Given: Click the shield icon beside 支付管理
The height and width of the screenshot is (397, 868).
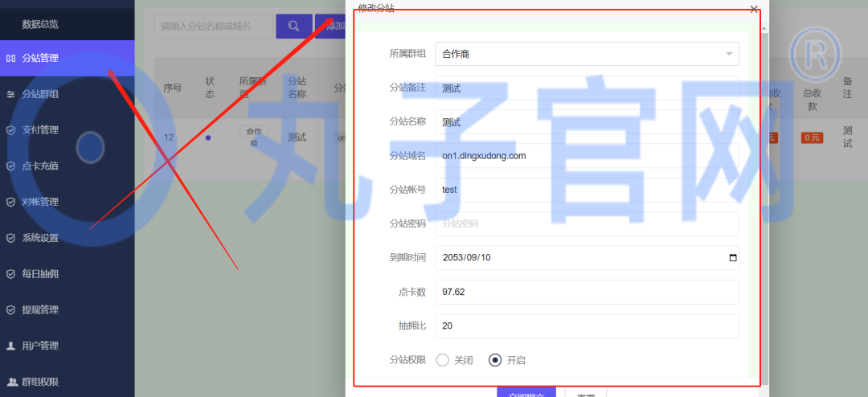Looking at the screenshot, I should 10,130.
